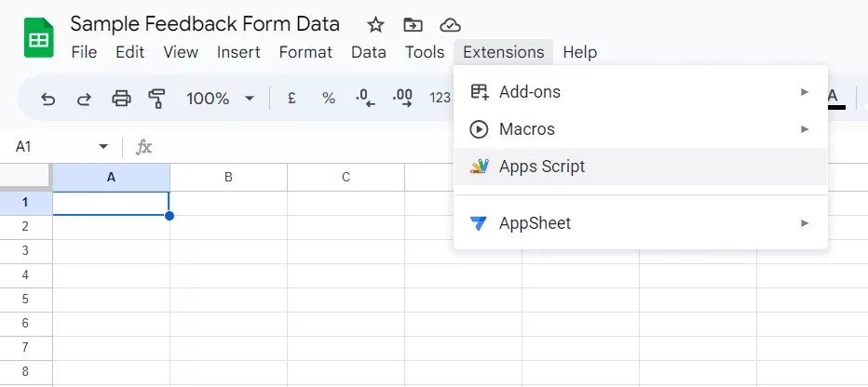Undo the last action
The width and height of the screenshot is (868, 387).
(48, 99)
